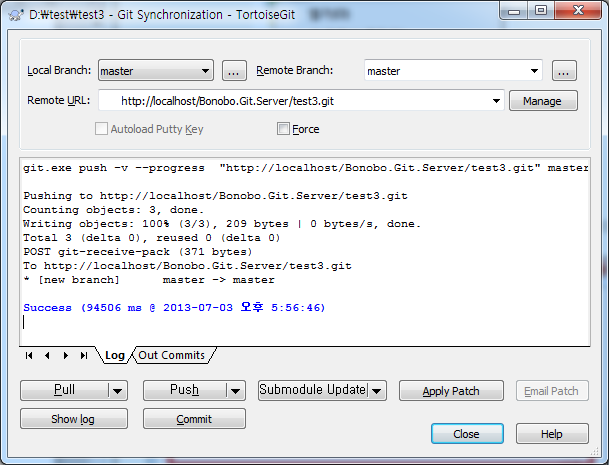Toggle the Autoload Putty Key checkbox
The image size is (609, 465).
[101, 129]
